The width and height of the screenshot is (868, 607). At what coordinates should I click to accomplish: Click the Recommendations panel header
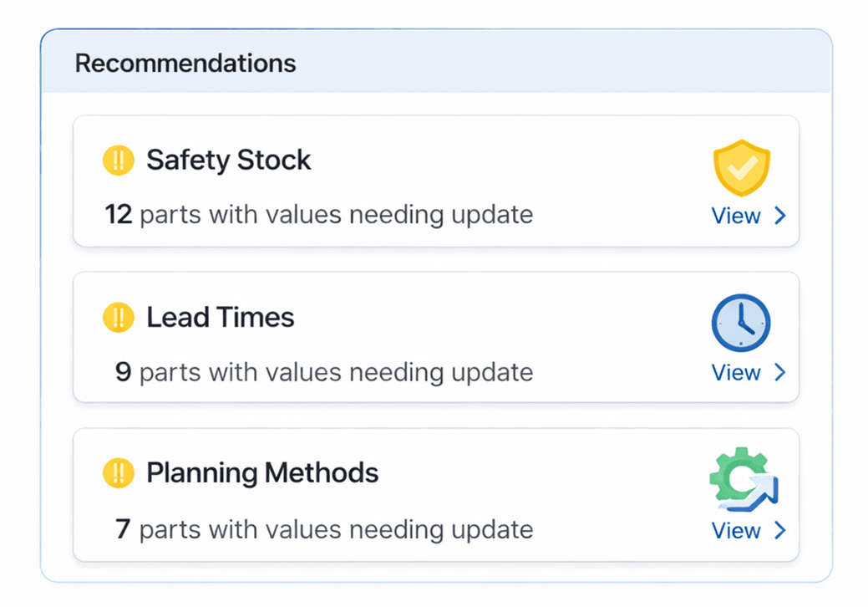coord(185,63)
